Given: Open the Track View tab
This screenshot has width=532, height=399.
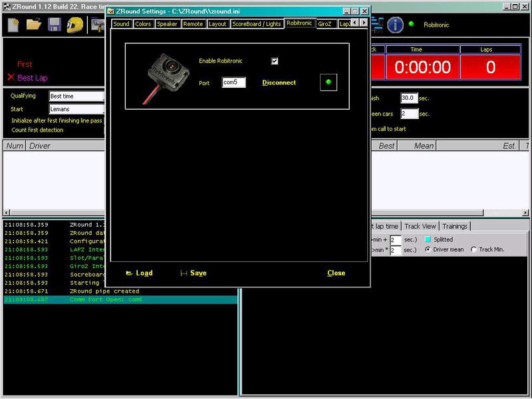Looking at the screenshot, I should 420,226.
